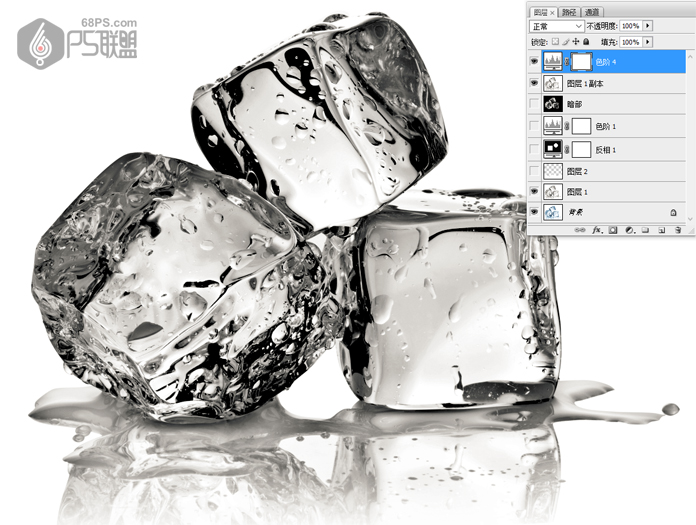
Task: Toggle visibility of the 背景 layer
Action: coord(534,212)
